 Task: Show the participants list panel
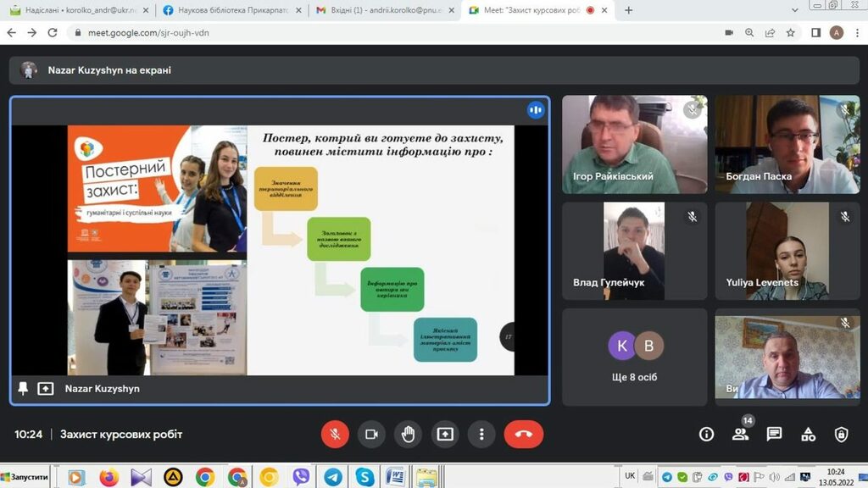(740, 435)
